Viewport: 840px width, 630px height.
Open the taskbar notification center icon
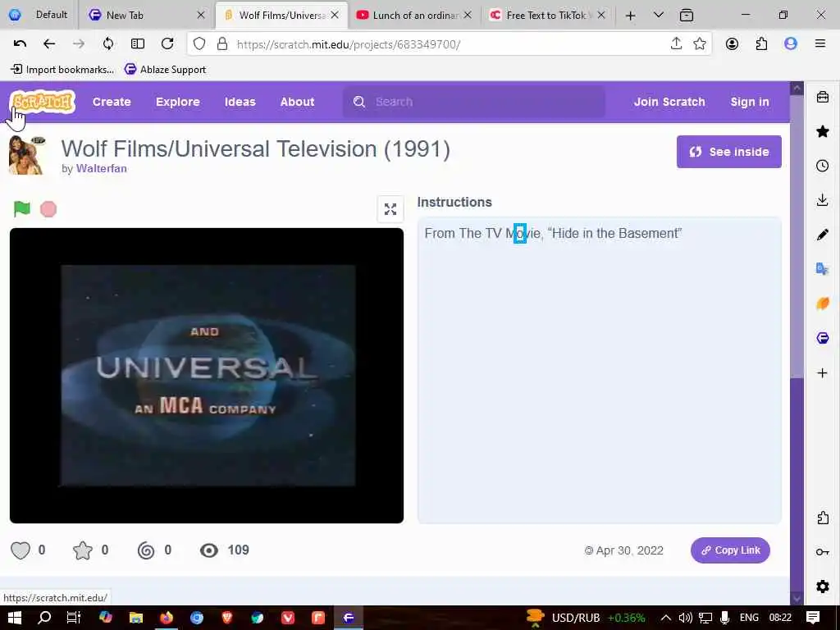click(x=813, y=618)
